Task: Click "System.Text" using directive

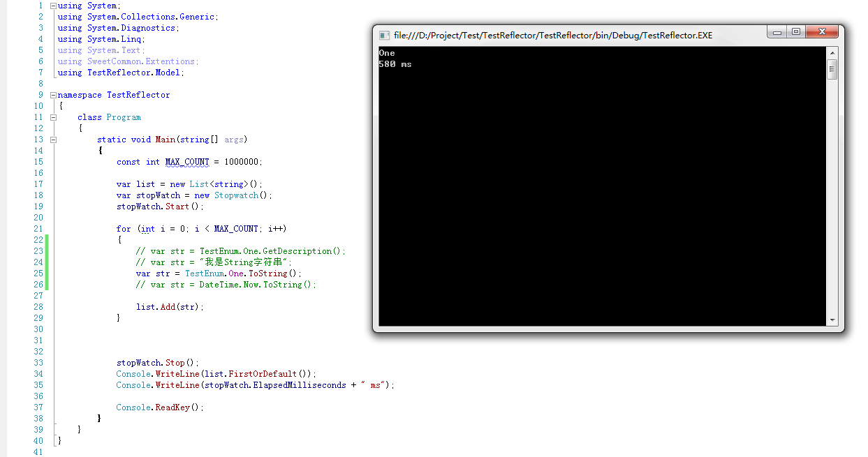Action: tap(114, 50)
